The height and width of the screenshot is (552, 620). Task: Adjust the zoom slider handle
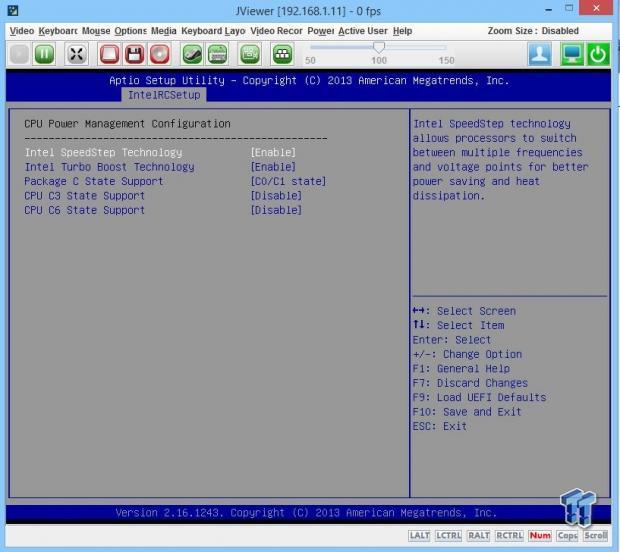click(x=379, y=47)
